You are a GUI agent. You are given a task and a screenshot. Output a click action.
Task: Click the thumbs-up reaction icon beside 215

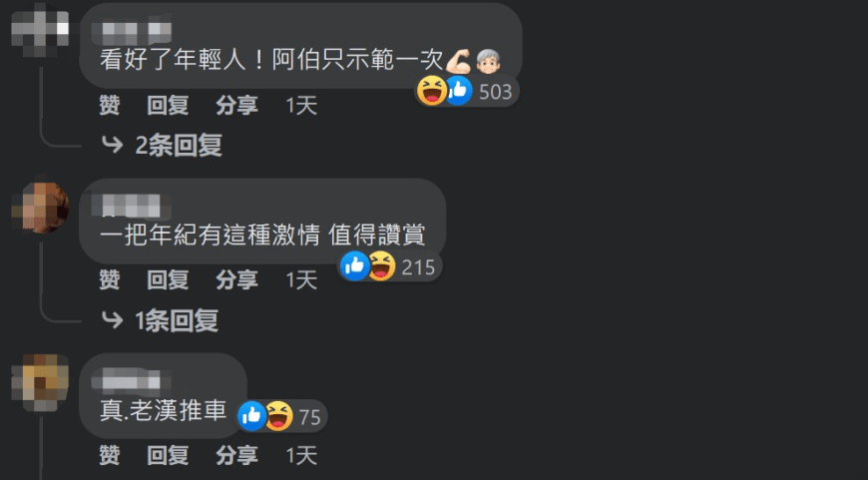[355, 266]
